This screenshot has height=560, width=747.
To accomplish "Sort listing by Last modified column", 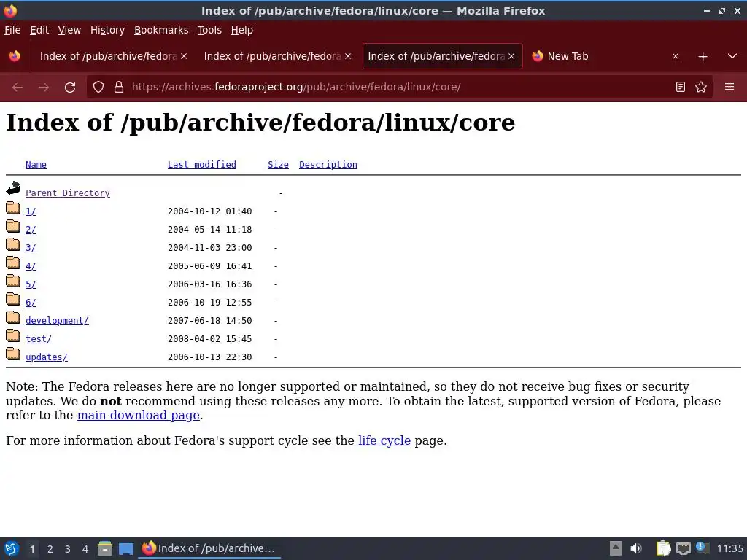I will (202, 164).
